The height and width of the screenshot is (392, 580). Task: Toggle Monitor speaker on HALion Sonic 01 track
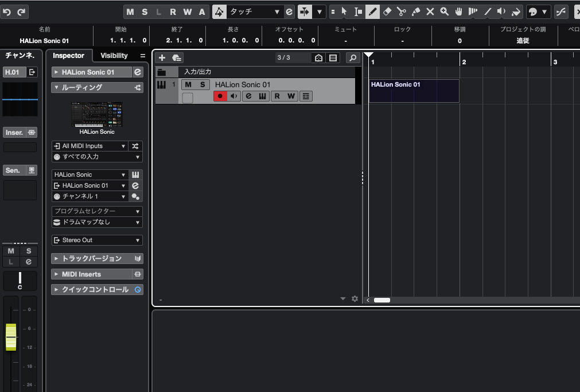point(233,96)
